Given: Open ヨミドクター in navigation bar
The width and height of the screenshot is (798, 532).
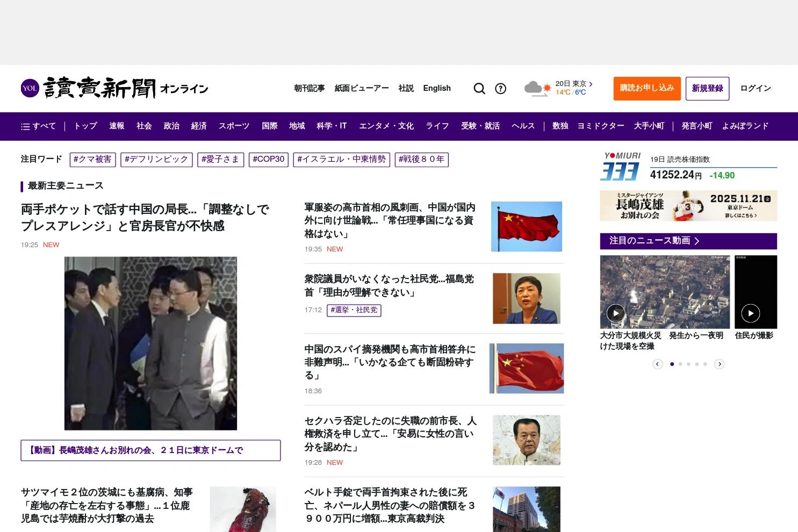Looking at the screenshot, I should click(601, 126).
